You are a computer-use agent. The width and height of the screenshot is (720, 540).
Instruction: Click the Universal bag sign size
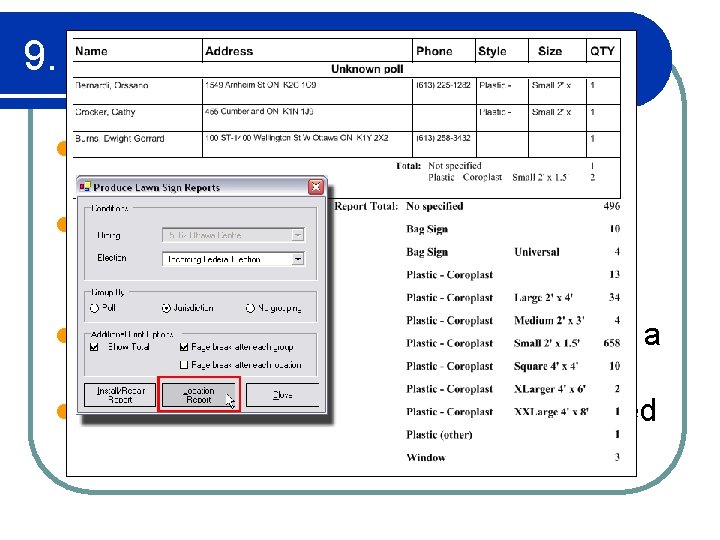point(537,252)
